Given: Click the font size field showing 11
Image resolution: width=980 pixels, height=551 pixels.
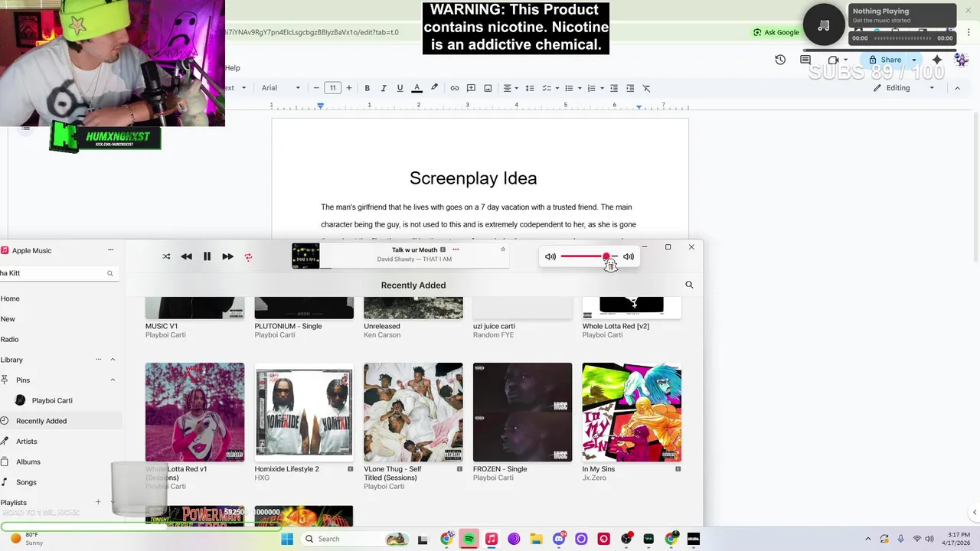Looking at the screenshot, I should [332, 88].
